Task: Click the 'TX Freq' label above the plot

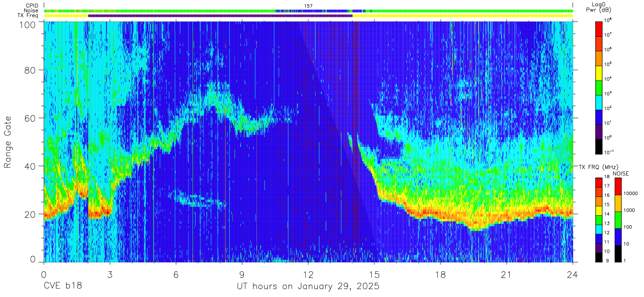Action: point(27,16)
